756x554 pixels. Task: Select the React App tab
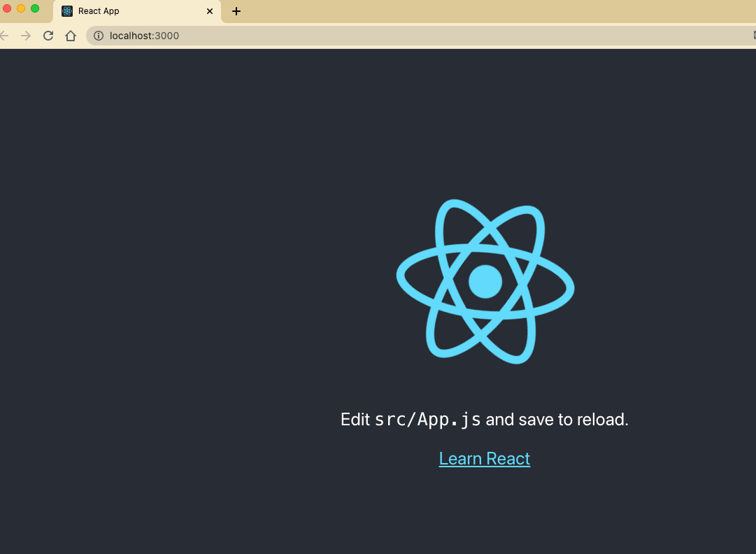pyautogui.click(x=137, y=11)
